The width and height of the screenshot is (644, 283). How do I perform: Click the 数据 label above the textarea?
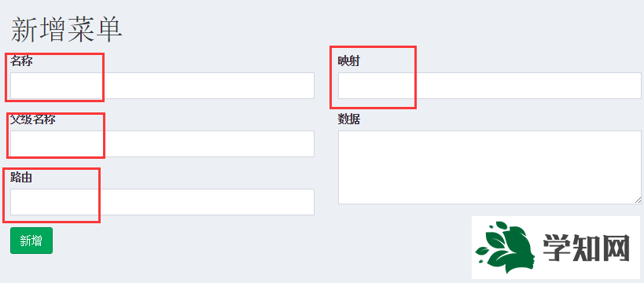tap(349, 119)
